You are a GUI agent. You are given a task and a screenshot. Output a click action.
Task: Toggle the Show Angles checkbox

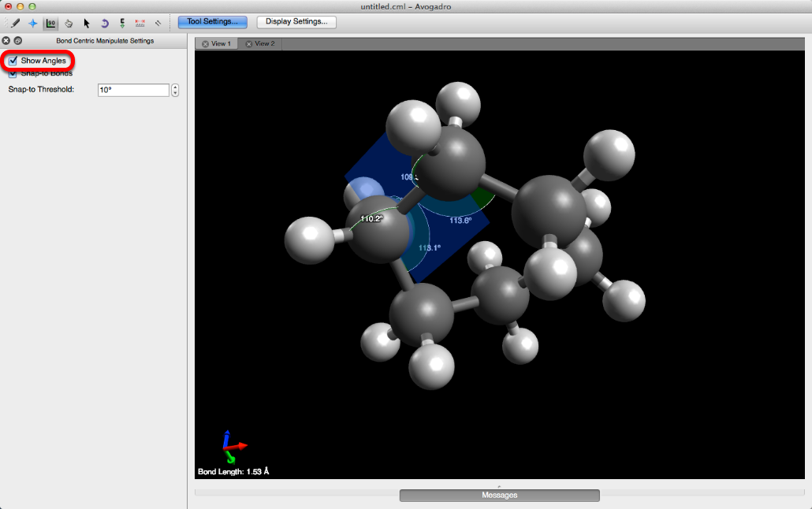[13, 61]
